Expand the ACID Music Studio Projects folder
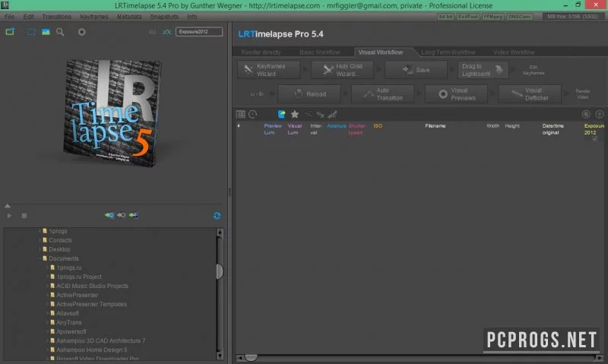This screenshot has width=608, height=364. (x=48, y=286)
